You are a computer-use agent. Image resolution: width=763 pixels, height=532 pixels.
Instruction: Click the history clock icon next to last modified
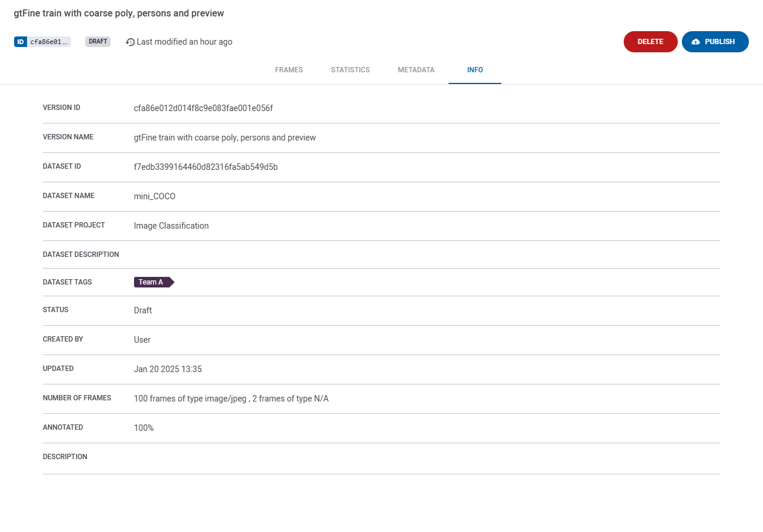(129, 42)
